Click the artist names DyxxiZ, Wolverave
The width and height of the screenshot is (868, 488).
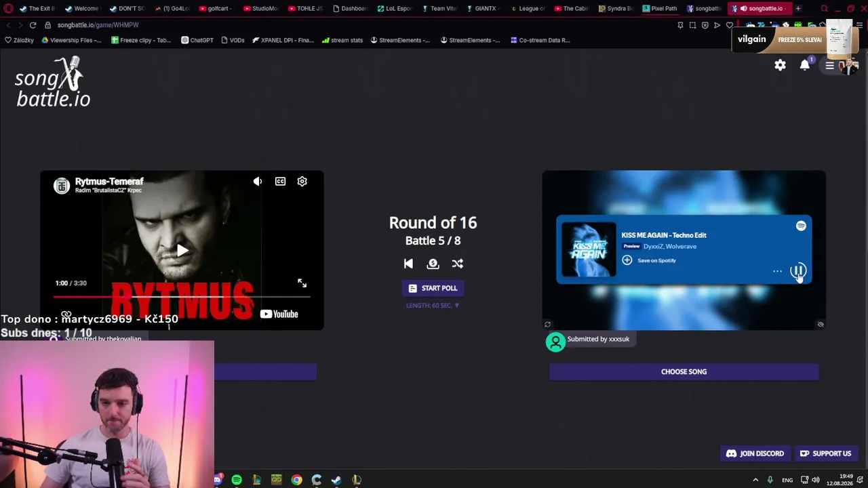670,247
